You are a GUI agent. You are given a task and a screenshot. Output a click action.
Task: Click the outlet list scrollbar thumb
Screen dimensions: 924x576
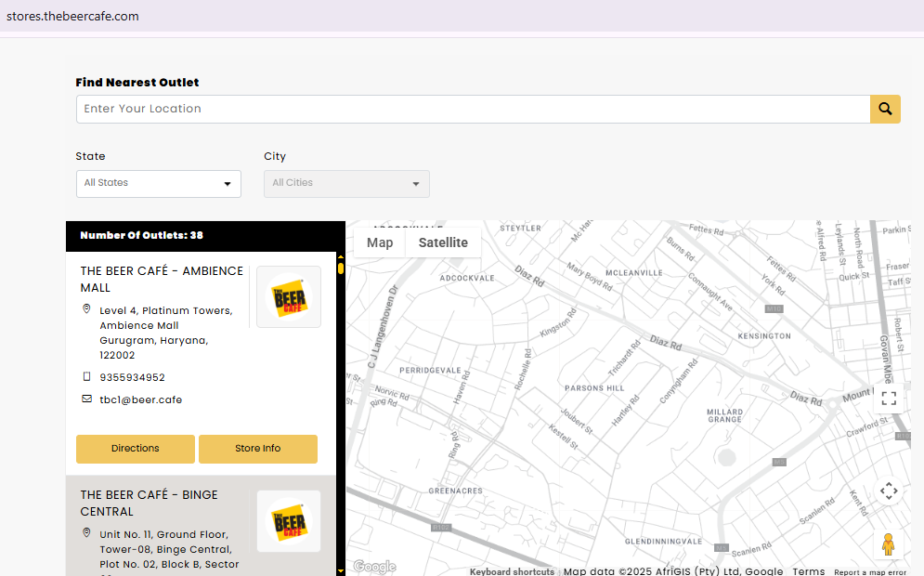click(341, 268)
